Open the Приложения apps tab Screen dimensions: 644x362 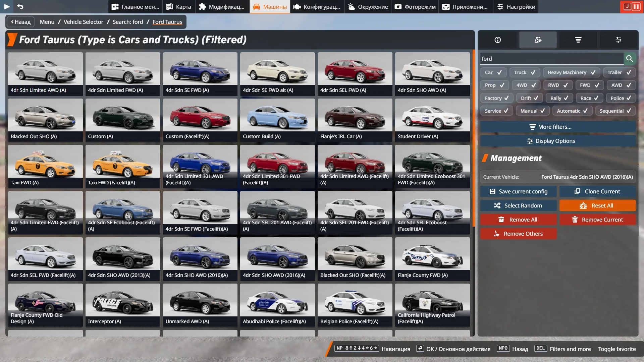pos(466,7)
